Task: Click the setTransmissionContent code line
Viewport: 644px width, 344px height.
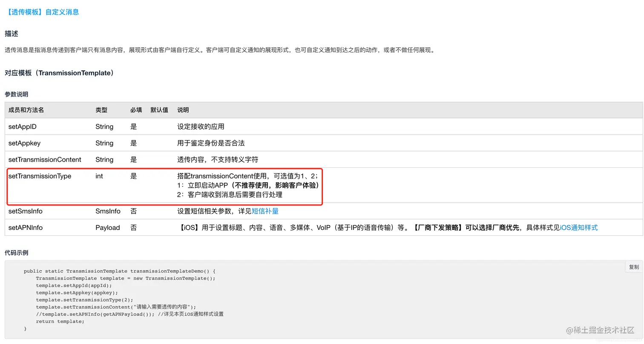Action: (x=116, y=307)
